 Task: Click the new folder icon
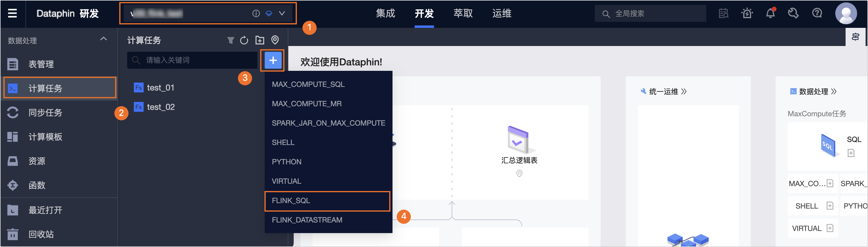pyautogui.click(x=260, y=41)
